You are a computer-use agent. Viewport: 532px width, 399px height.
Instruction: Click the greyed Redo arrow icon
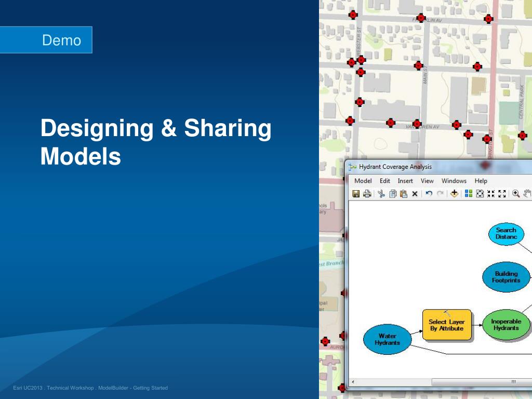(x=440, y=193)
